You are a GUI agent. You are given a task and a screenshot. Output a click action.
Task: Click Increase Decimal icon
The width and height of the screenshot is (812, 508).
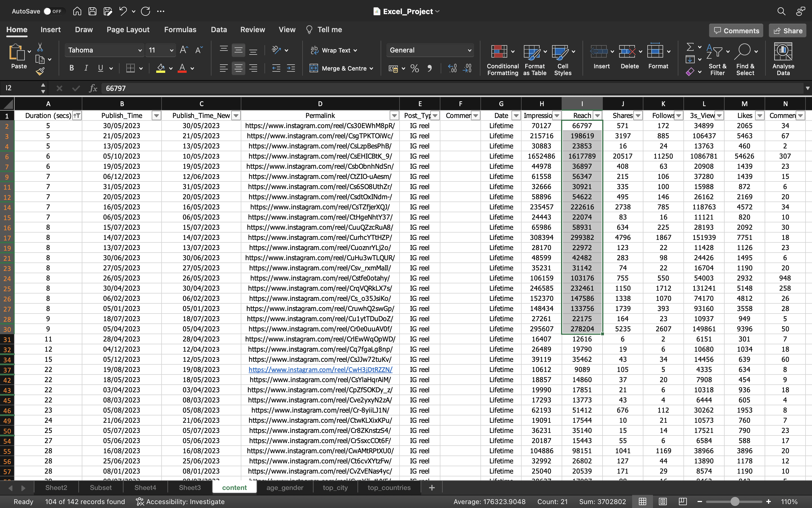tap(452, 69)
